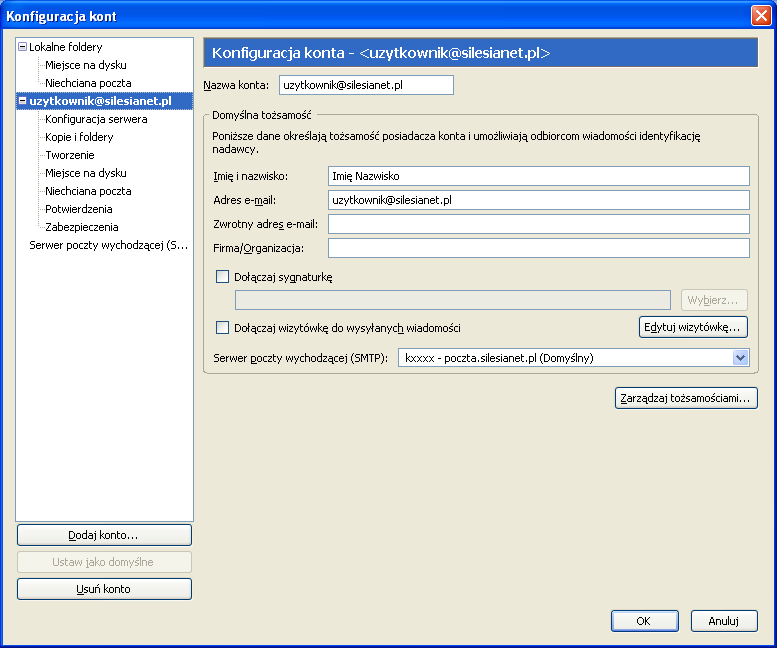Check Dołączaj wizytówkę do wysyłanych wiadomości
The height and width of the screenshot is (648, 777).
tap(222, 327)
